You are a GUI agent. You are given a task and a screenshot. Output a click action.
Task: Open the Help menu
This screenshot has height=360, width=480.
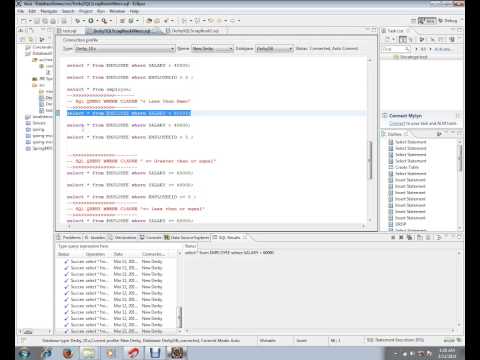134,11
